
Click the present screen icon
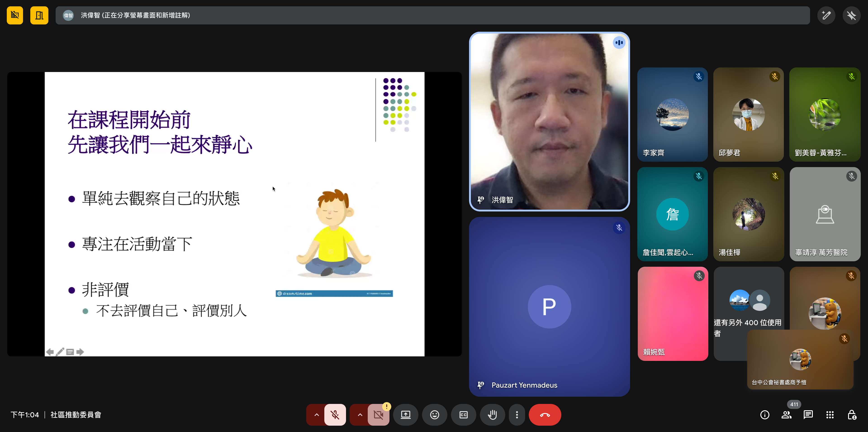click(x=405, y=415)
